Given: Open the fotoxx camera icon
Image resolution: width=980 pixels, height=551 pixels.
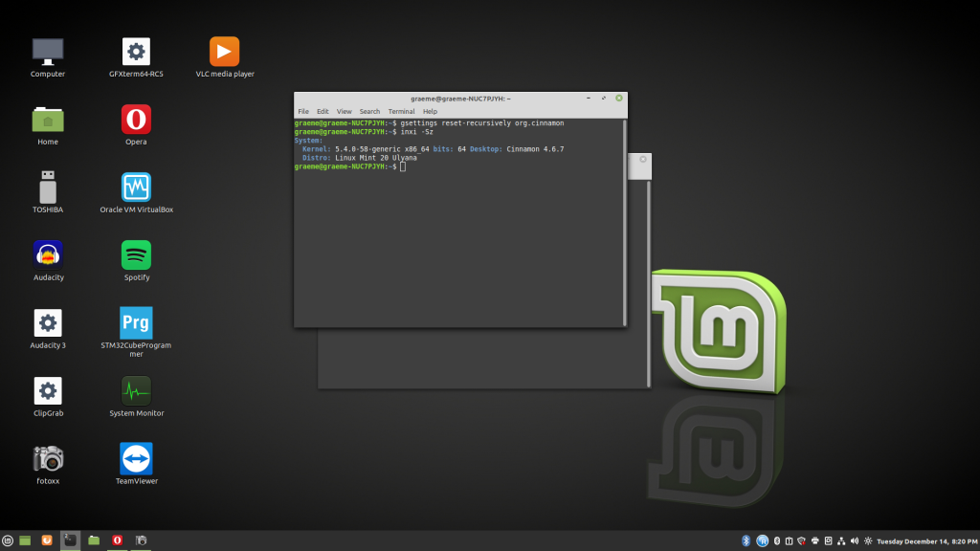Looking at the screenshot, I should [x=48, y=459].
